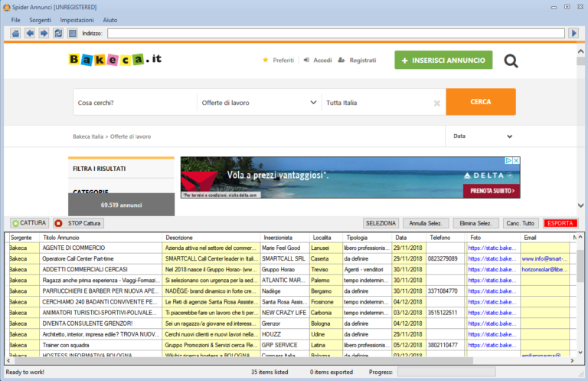Sort the table by Località column header
Viewport: 588px width, 381px height.
[322, 238]
